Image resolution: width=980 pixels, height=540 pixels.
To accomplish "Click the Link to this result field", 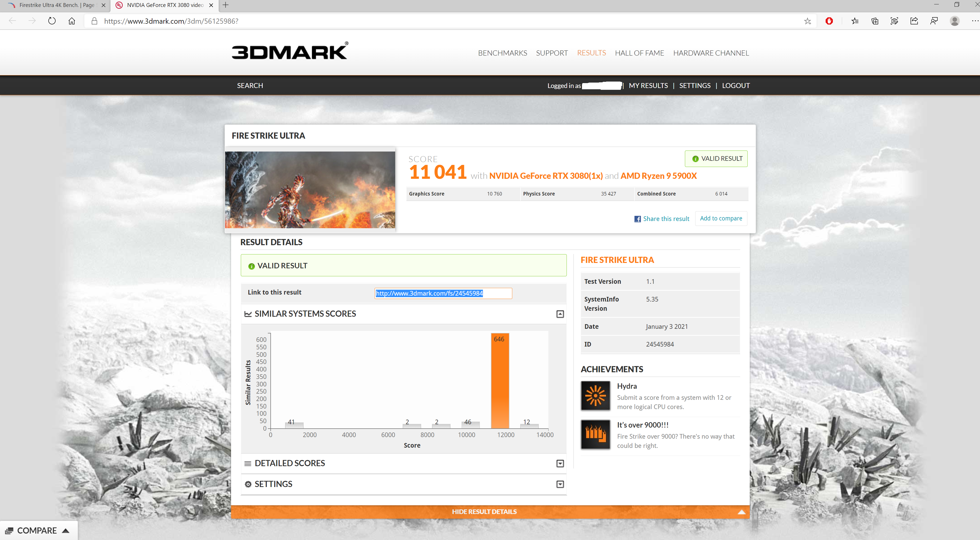I will coord(443,293).
